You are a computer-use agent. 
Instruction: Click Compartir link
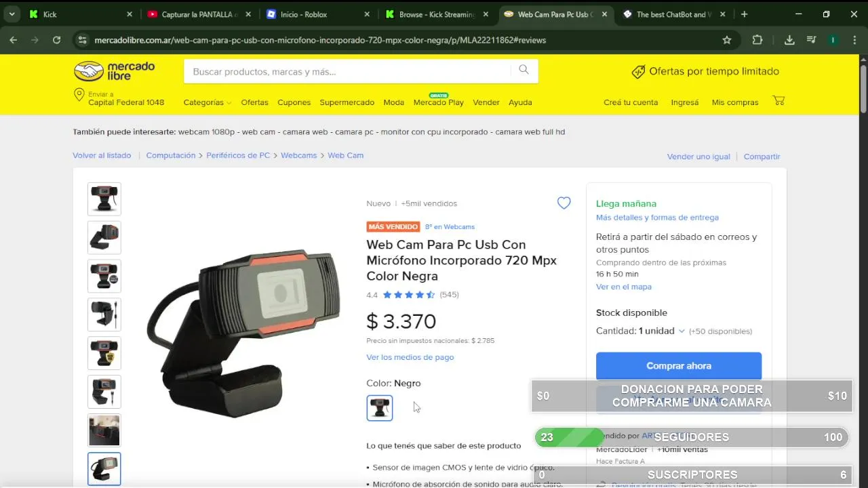(762, 157)
